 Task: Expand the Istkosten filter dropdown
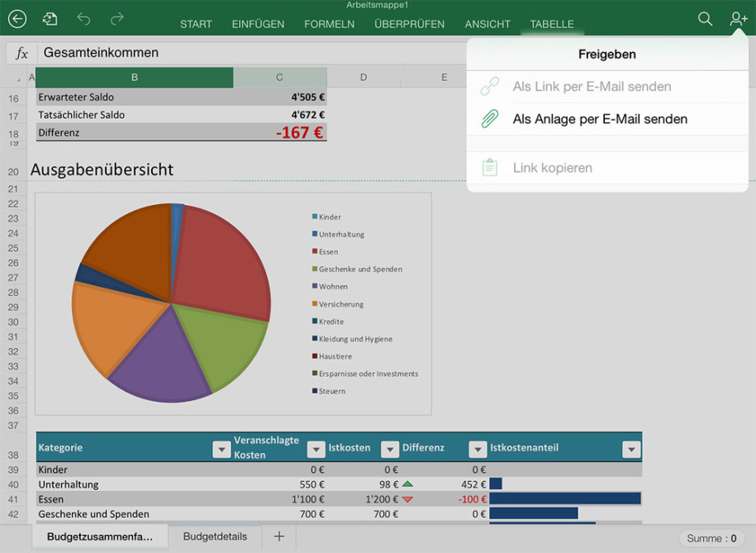[x=389, y=449]
